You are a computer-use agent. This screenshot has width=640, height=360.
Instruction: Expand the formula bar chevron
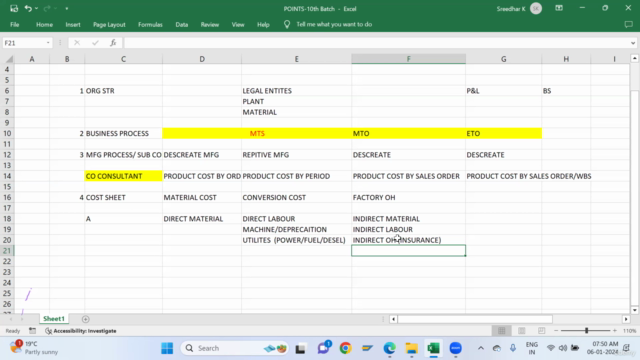[633, 43]
